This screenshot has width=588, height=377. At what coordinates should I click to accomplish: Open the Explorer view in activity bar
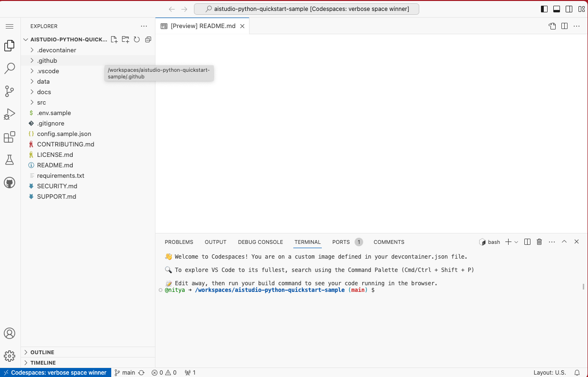(x=10, y=46)
